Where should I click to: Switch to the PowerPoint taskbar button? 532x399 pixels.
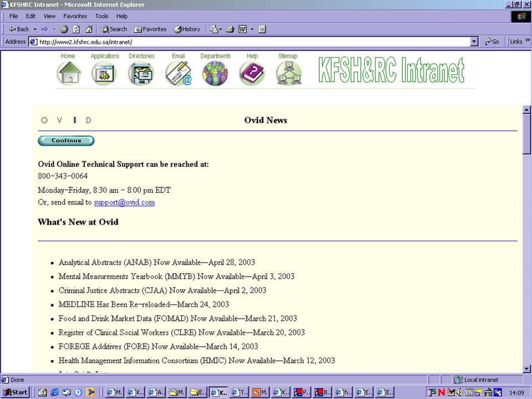click(x=260, y=392)
